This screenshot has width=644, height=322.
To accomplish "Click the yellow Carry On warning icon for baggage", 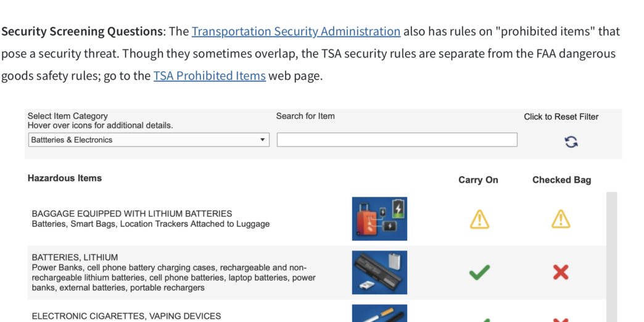I will tap(479, 219).
